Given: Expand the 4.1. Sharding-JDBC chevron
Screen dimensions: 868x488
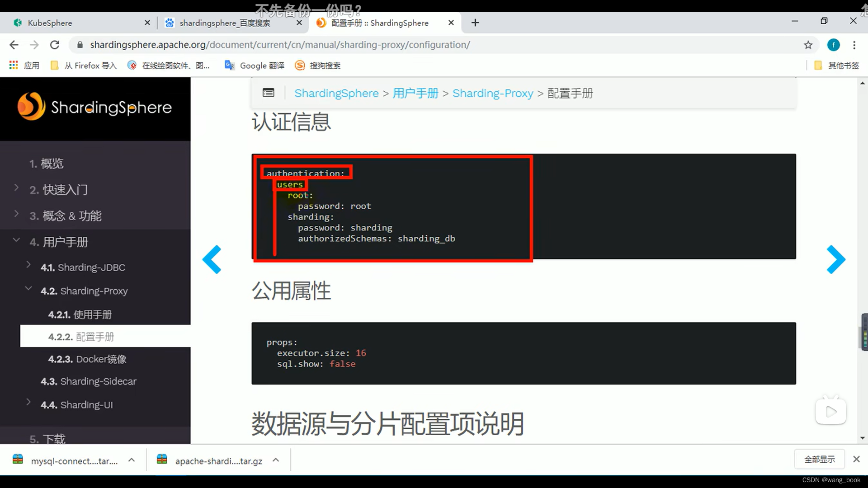Looking at the screenshot, I should tap(28, 265).
